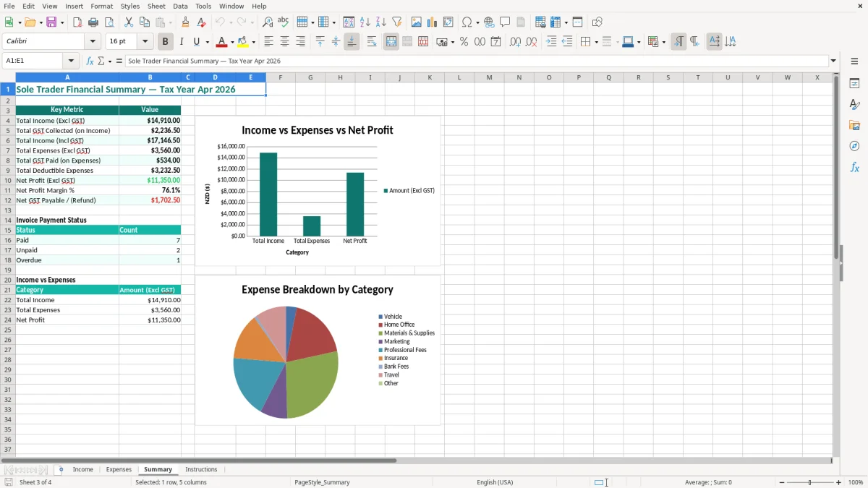Format cells as percent
868x488 pixels.
pos(464,42)
